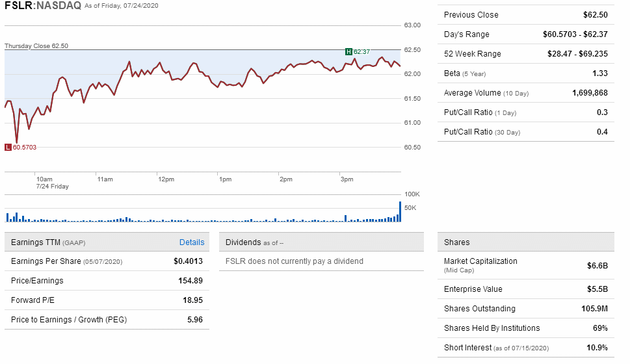Select the 'As of Friday, 07/24/2020' date text
The image size is (630, 364).
[122, 6]
